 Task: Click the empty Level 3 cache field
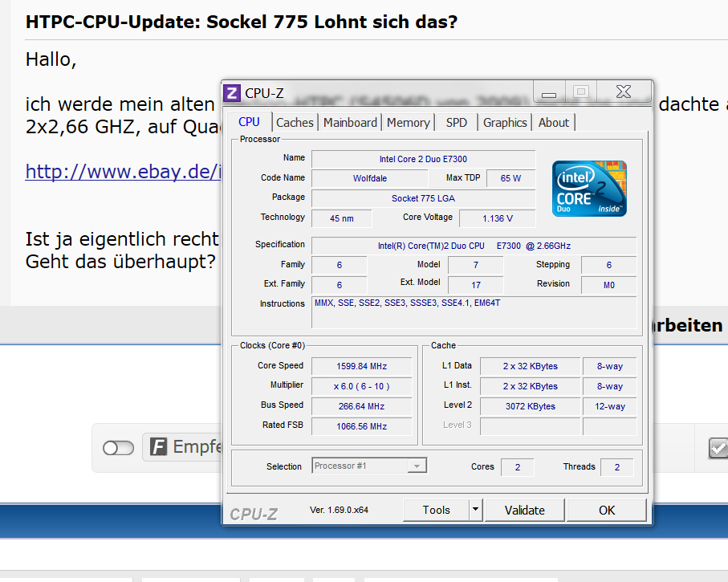click(531, 426)
